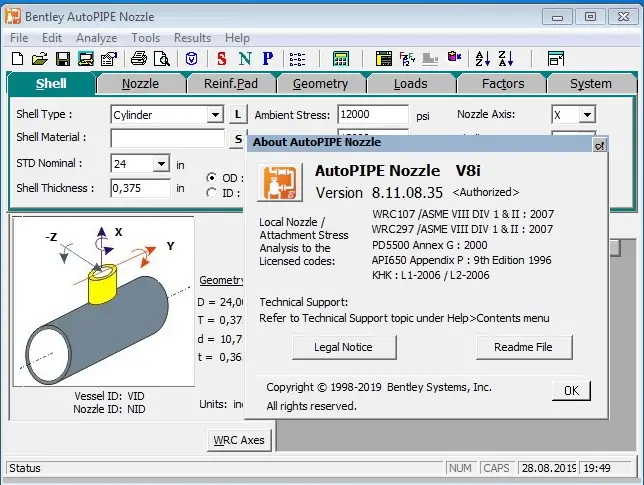Click the 19:49 time in status bar

click(597, 468)
